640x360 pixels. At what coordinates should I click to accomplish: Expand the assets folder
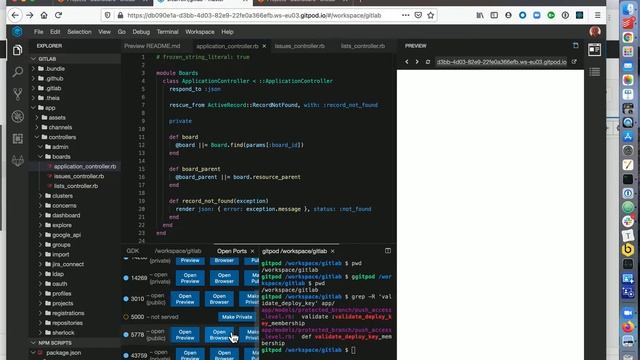[x=37, y=118]
